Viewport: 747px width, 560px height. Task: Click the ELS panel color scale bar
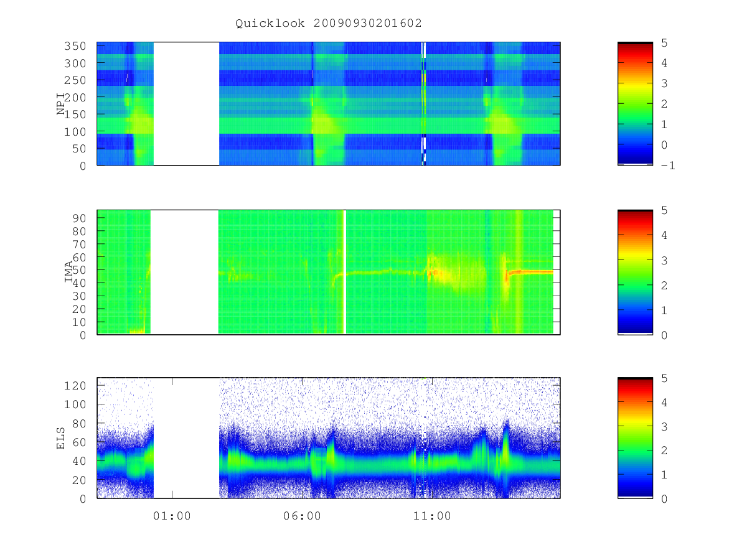tap(635, 438)
